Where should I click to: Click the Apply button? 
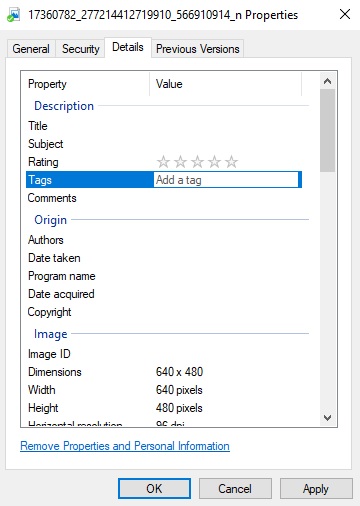[x=316, y=489]
